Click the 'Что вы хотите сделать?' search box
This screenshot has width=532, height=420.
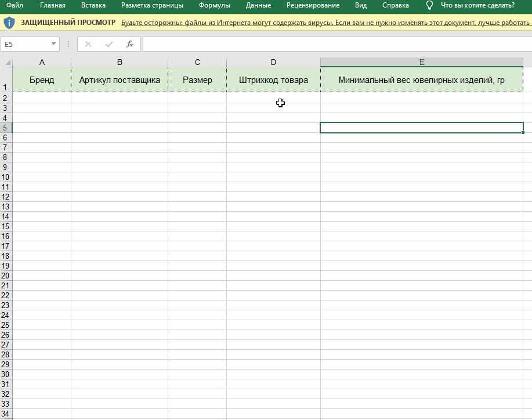(477, 6)
